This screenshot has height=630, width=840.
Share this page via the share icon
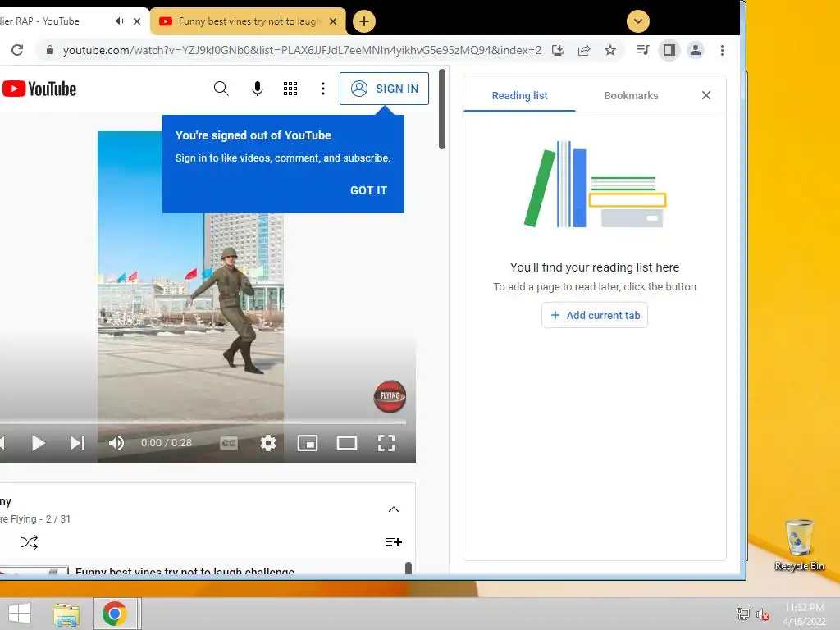coord(584,50)
